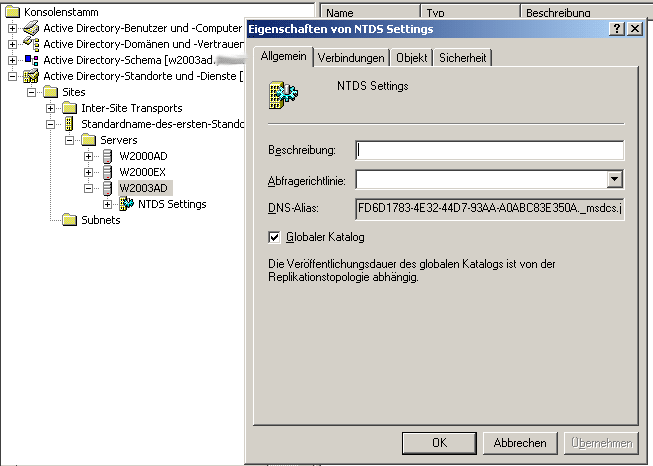
Task: Click the Active Directory-Standorte und -Dienste icon
Action: point(30,76)
